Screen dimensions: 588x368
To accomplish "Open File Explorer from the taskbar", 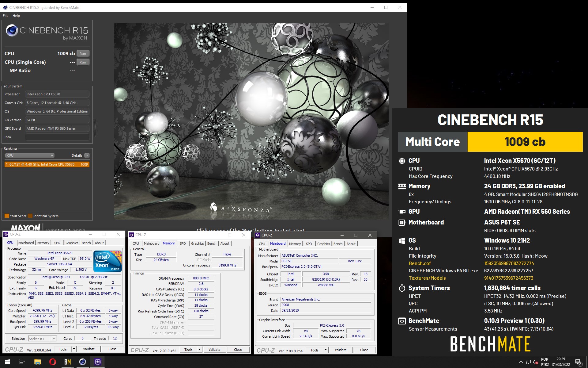I will (37, 362).
